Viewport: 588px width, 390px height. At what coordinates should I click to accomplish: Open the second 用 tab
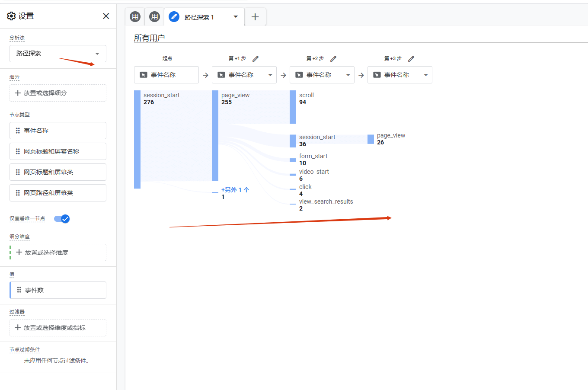154,17
